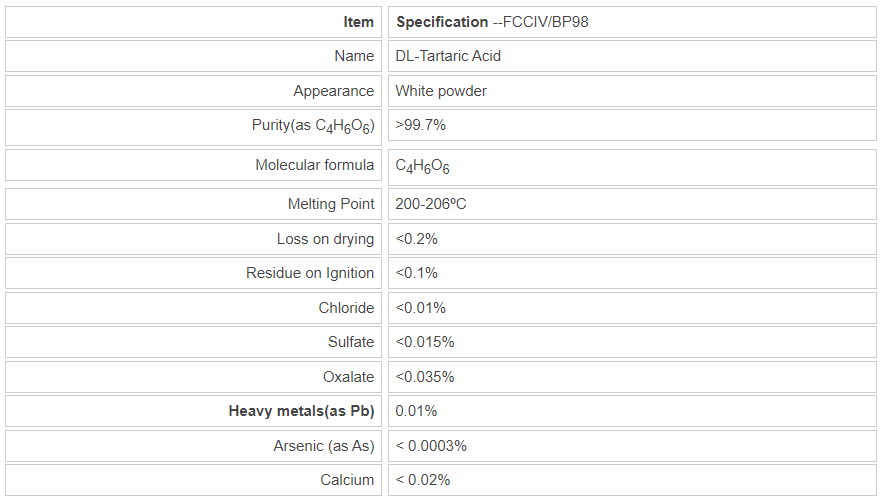
Task: Select the "<0.015%" sulfate value
Action: pyautogui.click(x=424, y=342)
